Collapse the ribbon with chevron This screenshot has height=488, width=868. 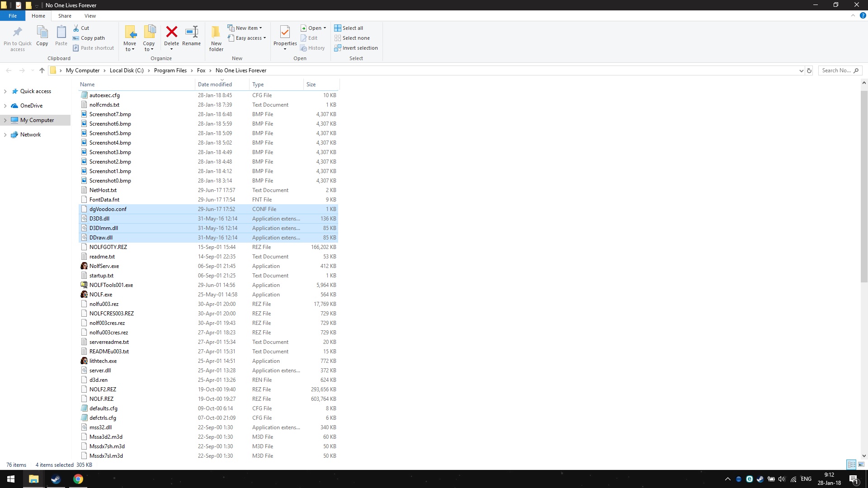(x=853, y=15)
